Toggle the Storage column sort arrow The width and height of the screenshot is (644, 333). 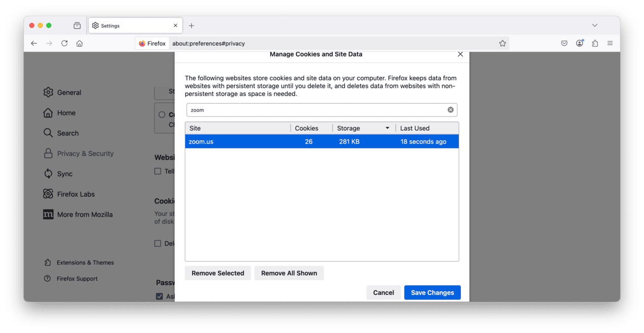pyautogui.click(x=387, y=128)
